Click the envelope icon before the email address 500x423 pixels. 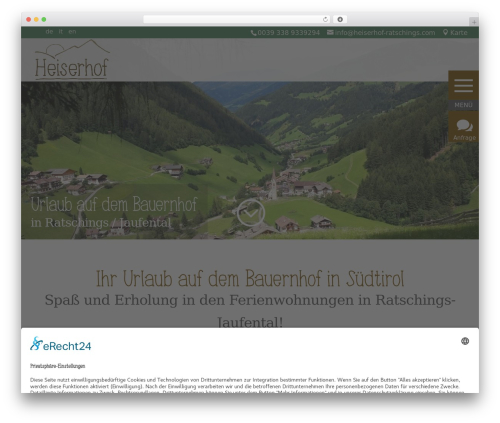330,32
